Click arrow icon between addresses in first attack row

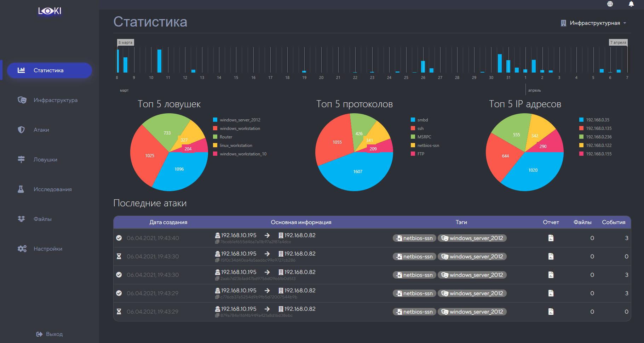[x=267, y=235]
